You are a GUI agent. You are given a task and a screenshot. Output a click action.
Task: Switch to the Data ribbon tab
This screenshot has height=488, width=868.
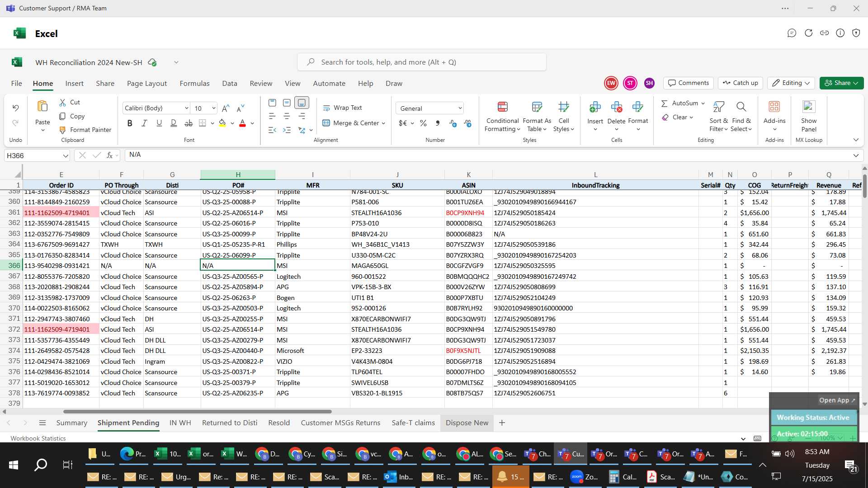[x=230, y=84]
